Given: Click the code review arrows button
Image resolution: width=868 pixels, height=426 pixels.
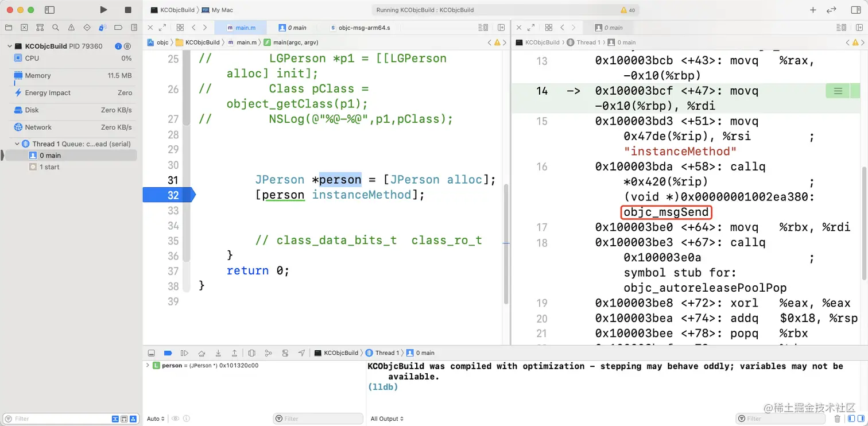Looking at the screenshot, I should click(x=831, y=10).
